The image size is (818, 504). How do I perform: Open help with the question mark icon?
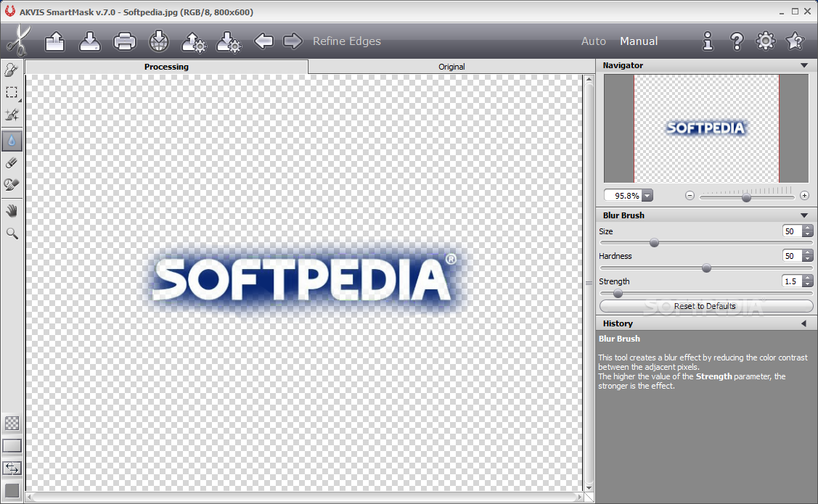(737, 41)
